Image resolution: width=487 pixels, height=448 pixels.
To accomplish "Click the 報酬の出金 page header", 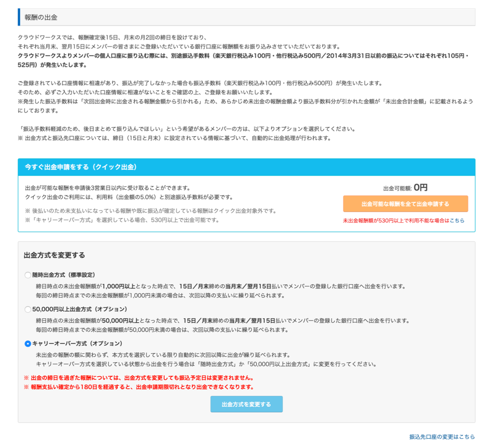I will coord(41,17).
